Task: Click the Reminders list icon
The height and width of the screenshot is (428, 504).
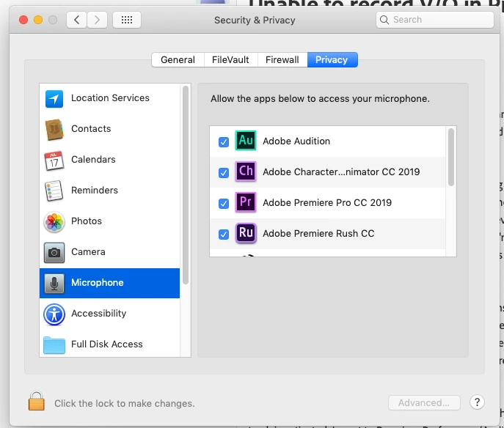Action: [x=54, y=191]
